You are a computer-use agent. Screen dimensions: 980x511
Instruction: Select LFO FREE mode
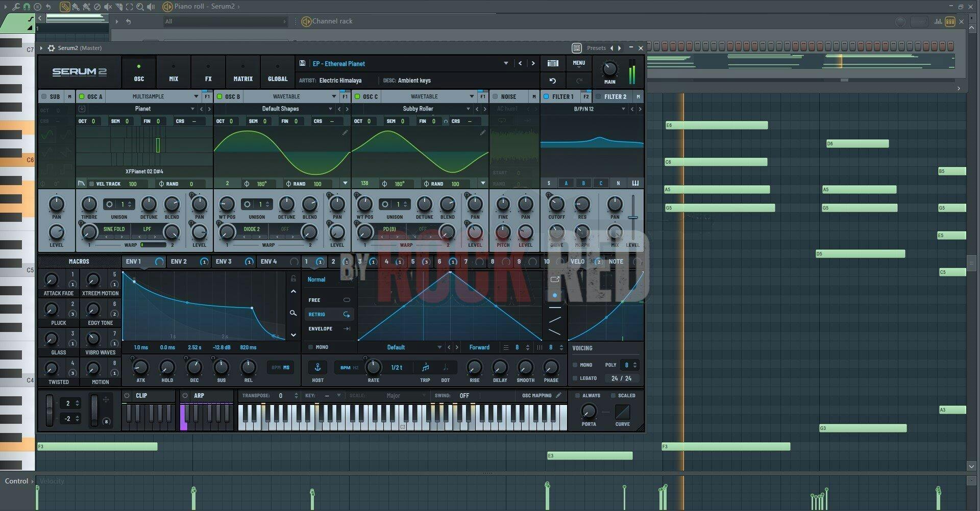pos(329,300)
